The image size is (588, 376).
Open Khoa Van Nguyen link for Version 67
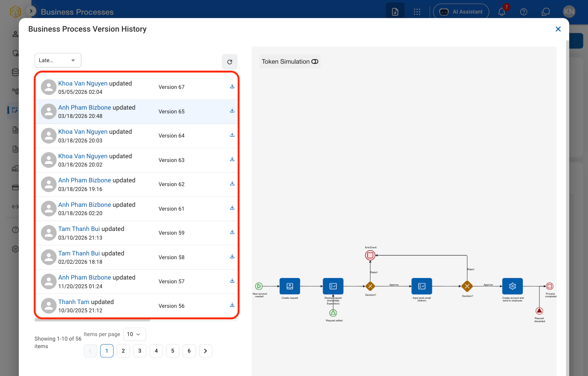pos(83,83)
